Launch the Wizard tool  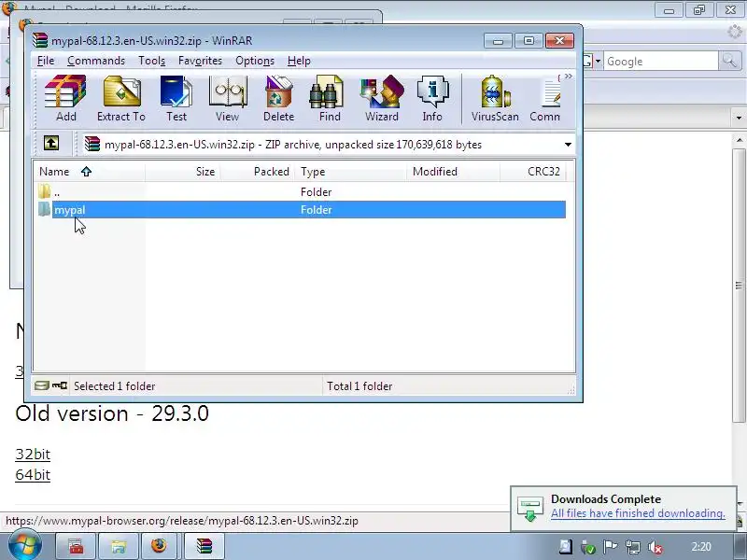pyautogui.click(x=382, y=99)
